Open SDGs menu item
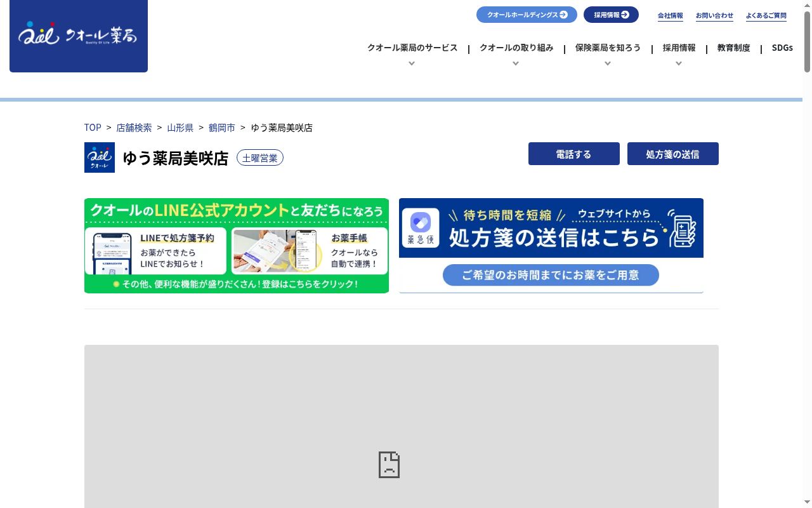This screenshot has width=812, height=508. click(x=782, y=48)
